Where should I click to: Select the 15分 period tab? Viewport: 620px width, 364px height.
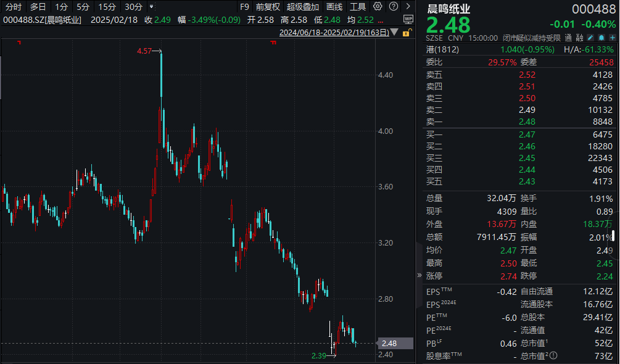tap(107, 7)
